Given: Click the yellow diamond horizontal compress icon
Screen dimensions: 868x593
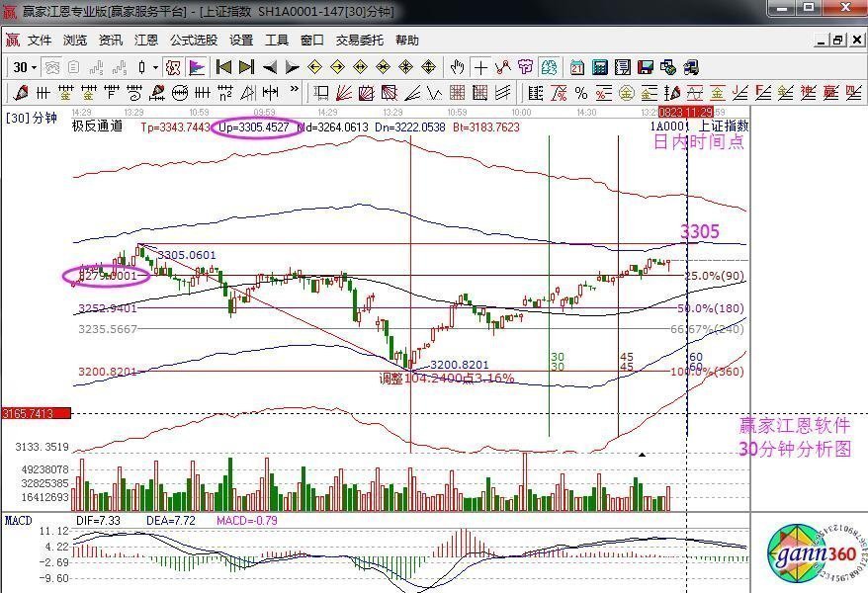Looking at the screenshot, I should point(383,67).
